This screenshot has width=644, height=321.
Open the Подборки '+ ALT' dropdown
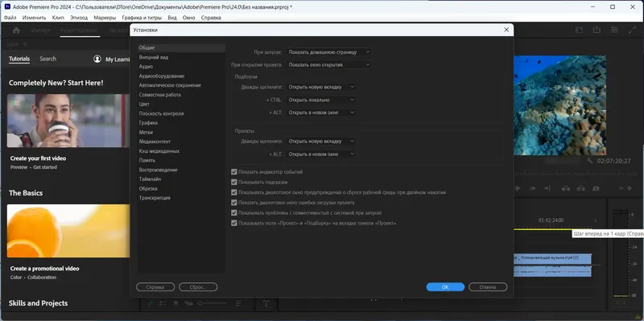click(320, 113)
